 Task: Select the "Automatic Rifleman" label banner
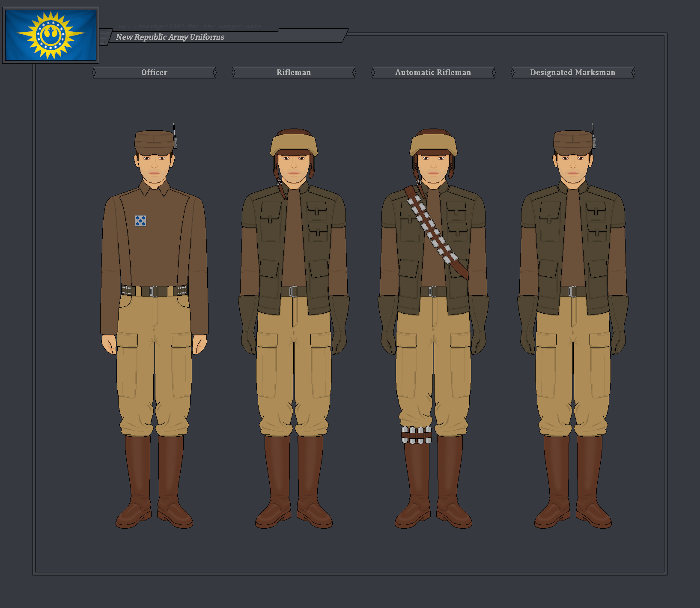(x=433, y=72)
